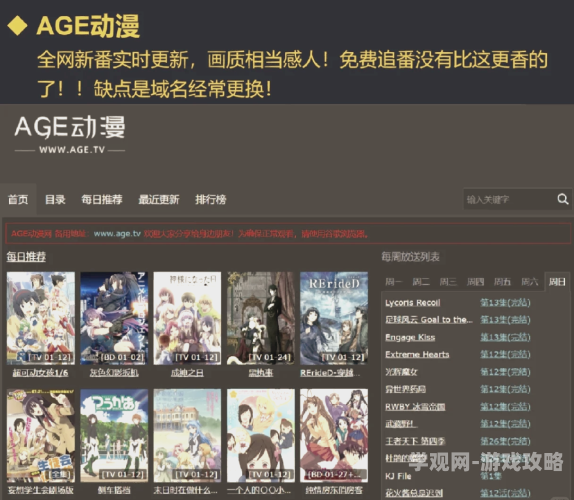Select the 周日 schedule tab
574x500 pixels.
[557, 281]
